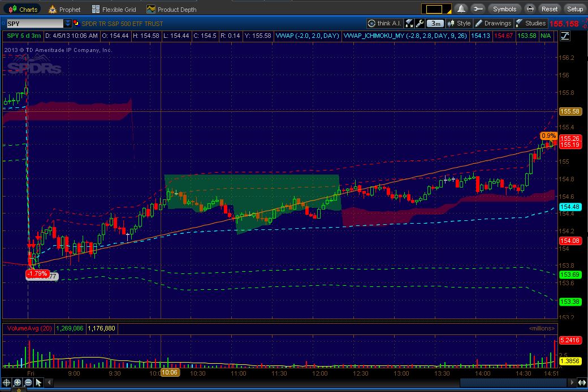The image size is (588, 392).
Task: Open the Drawings menu
Action: [x=493, y=23]
